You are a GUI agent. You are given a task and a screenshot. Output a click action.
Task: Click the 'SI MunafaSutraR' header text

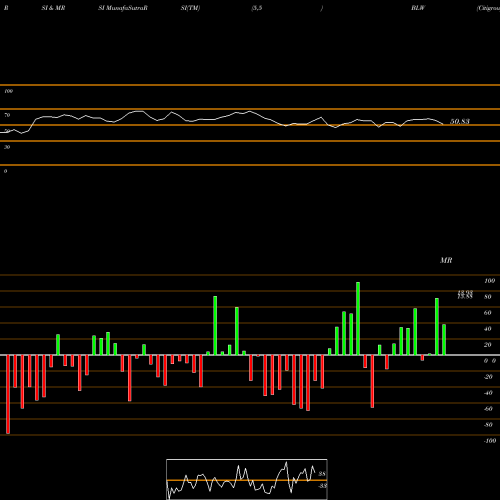click(x=123, y=8)
